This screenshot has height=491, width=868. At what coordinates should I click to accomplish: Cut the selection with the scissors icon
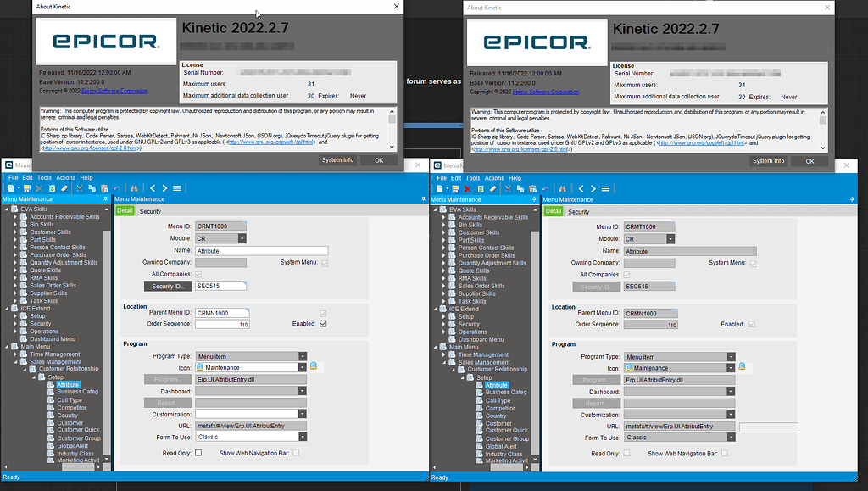[80, 187]
